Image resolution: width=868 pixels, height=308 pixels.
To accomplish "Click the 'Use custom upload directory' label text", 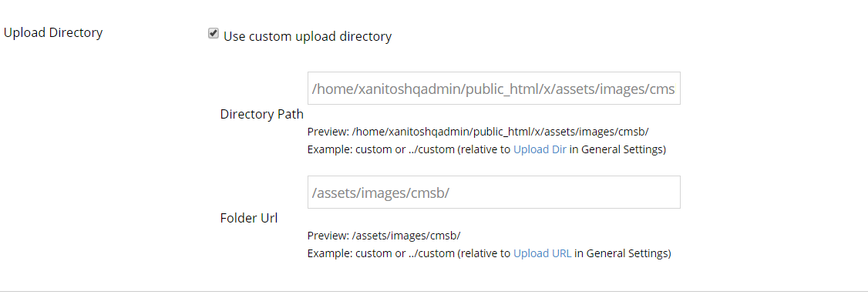I will tap(308, 36).
